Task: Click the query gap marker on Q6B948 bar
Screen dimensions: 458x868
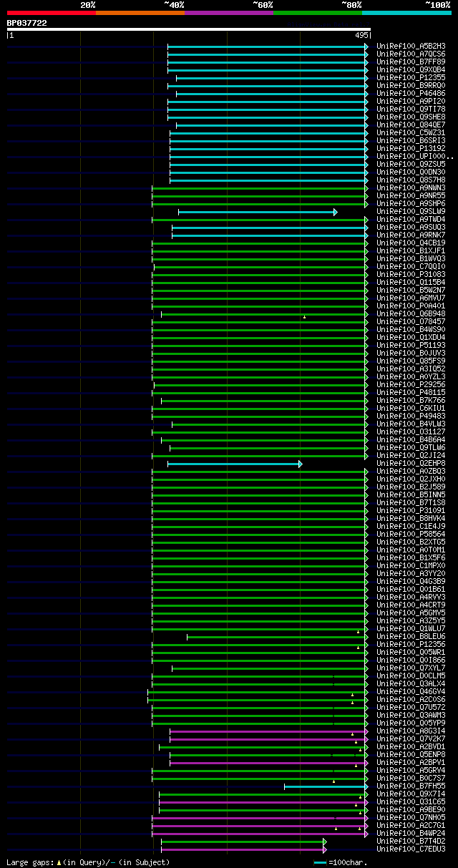Action: click(304, 316)
